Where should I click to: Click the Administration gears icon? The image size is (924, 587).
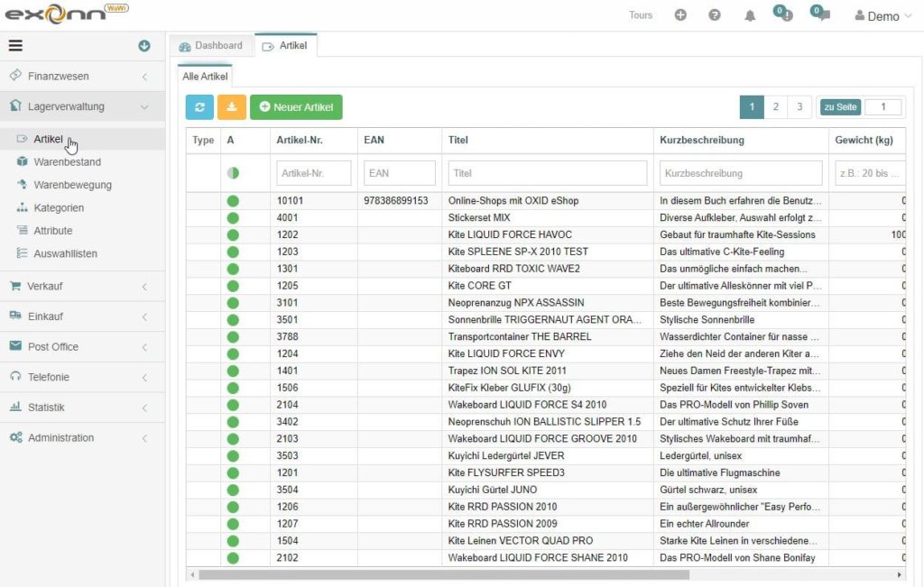(x=15, y=436)
